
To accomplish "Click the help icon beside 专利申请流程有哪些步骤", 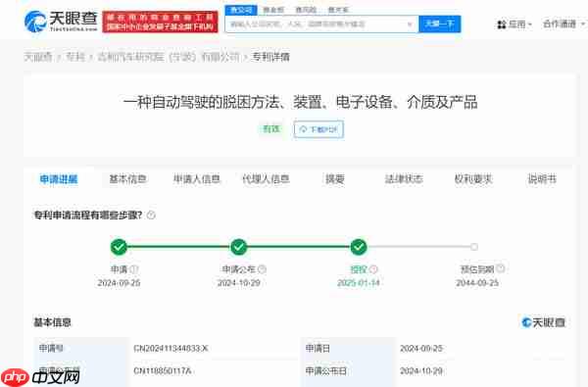I will (x=151, y=216).
